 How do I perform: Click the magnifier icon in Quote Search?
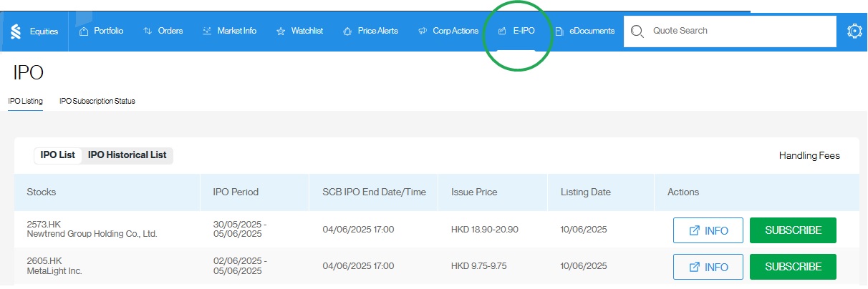pos(637,31)
